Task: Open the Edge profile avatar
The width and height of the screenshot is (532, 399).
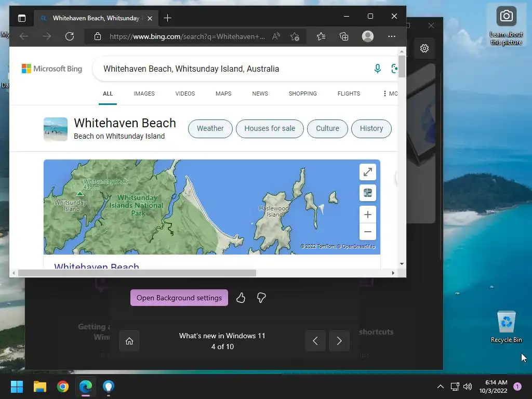Action: [x=368, y=36]
